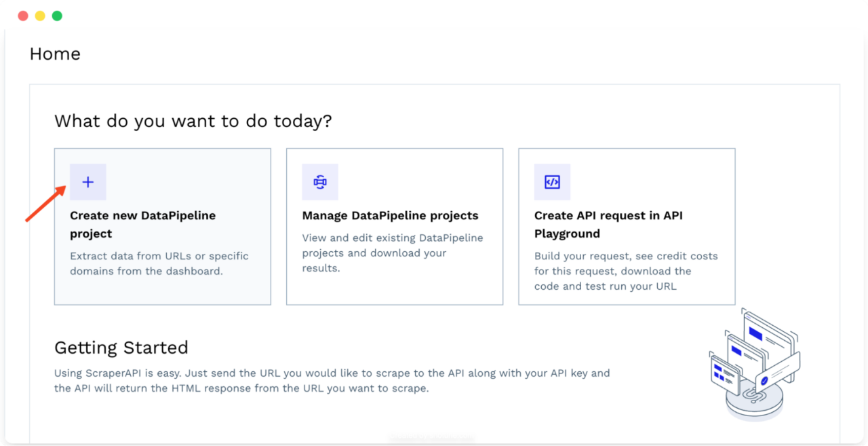
Task: Click the stacked screens illustration
Action: click(755, 365)
